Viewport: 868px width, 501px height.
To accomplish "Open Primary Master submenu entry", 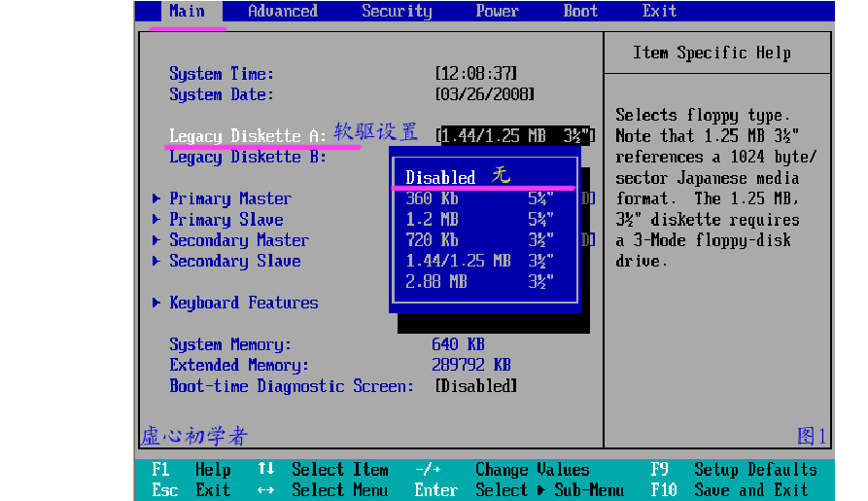I will (230, 198).
